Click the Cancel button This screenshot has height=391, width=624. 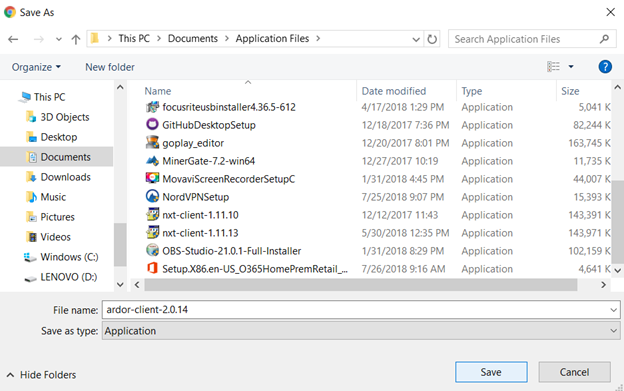(x=574, y=372)
